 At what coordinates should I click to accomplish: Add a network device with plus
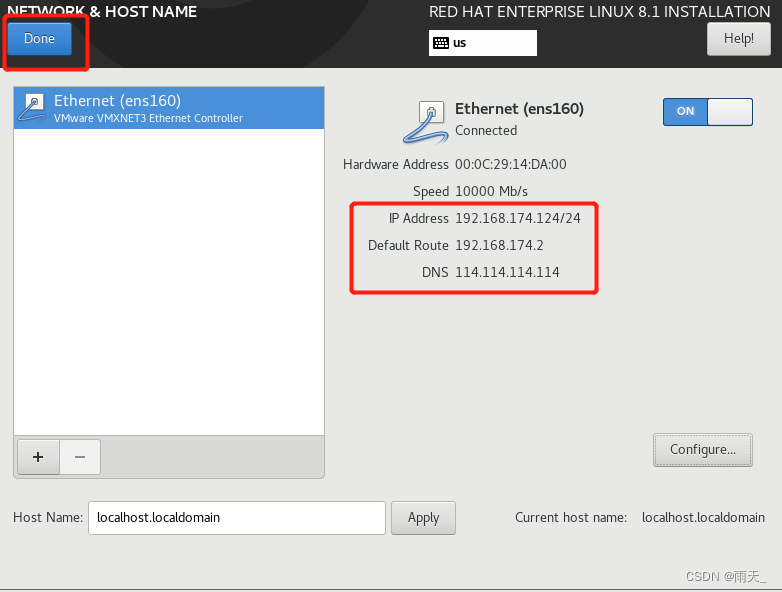(x=38, y=457)
